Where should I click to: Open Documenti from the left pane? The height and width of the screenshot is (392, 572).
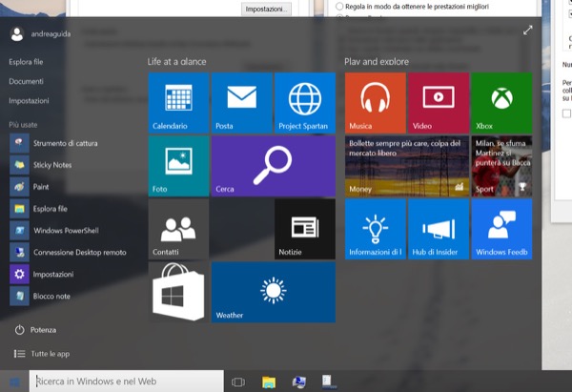coord(26,81)
